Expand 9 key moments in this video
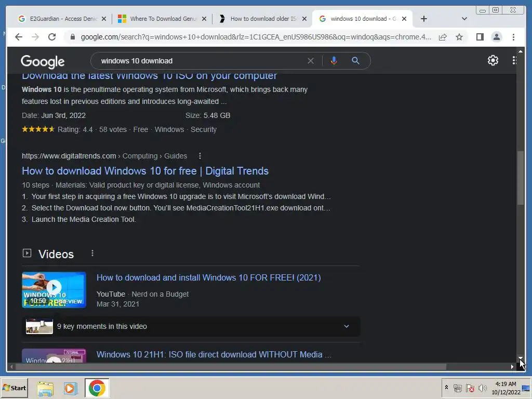Image resolution: width=532 pixels, height=399 pixels. 191,326
